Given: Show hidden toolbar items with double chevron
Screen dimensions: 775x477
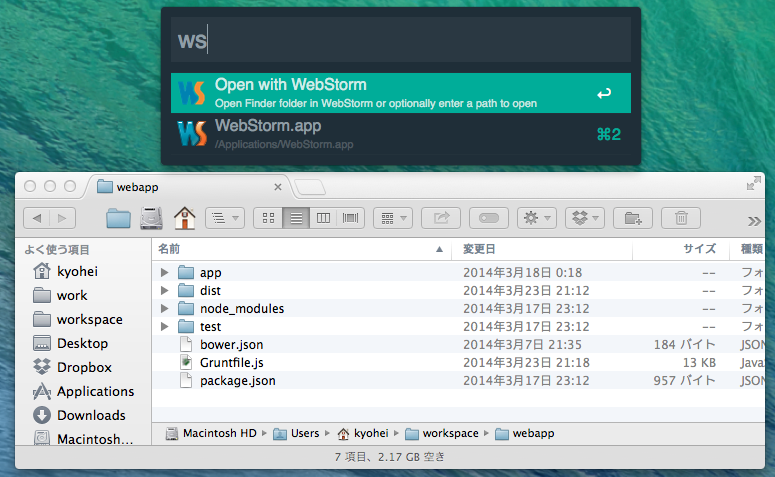Looking at the screenshot, I should pos(754,221).
